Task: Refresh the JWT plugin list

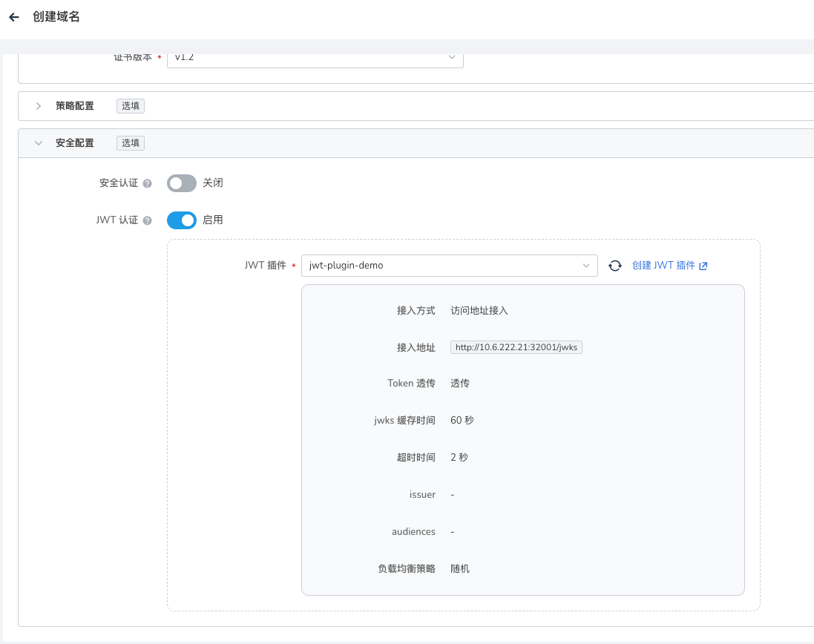Action: 615,266
